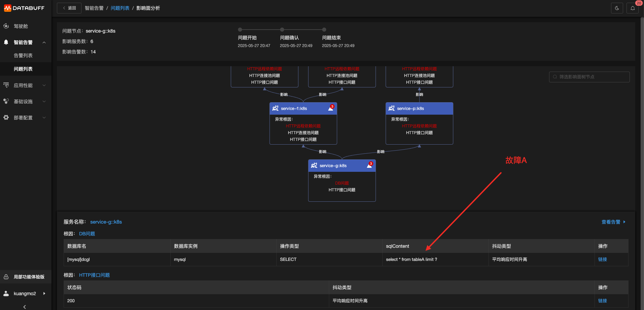The height and width of the screenshot is (310, 644).
Task: Go to 问题列表 via the breadcrumb
Action: [x=120, y=8]
